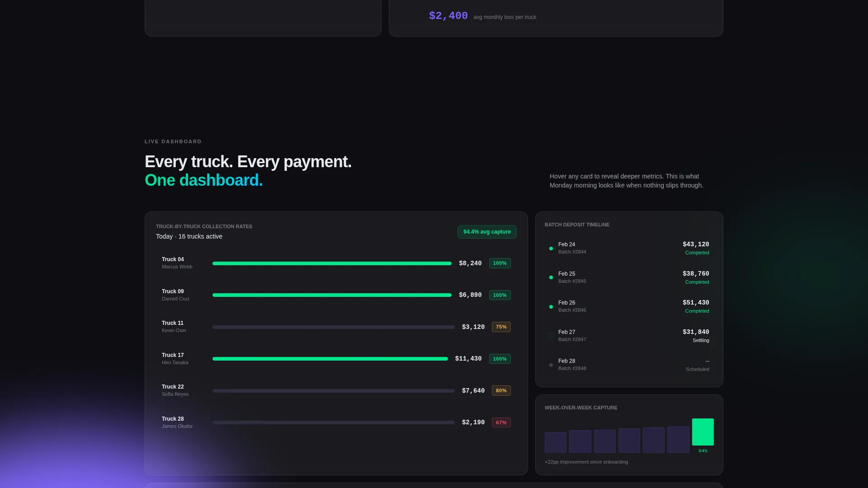Click the One dashboard. headline
This screenshot has height=488, width=868.
tap(203, 180)
